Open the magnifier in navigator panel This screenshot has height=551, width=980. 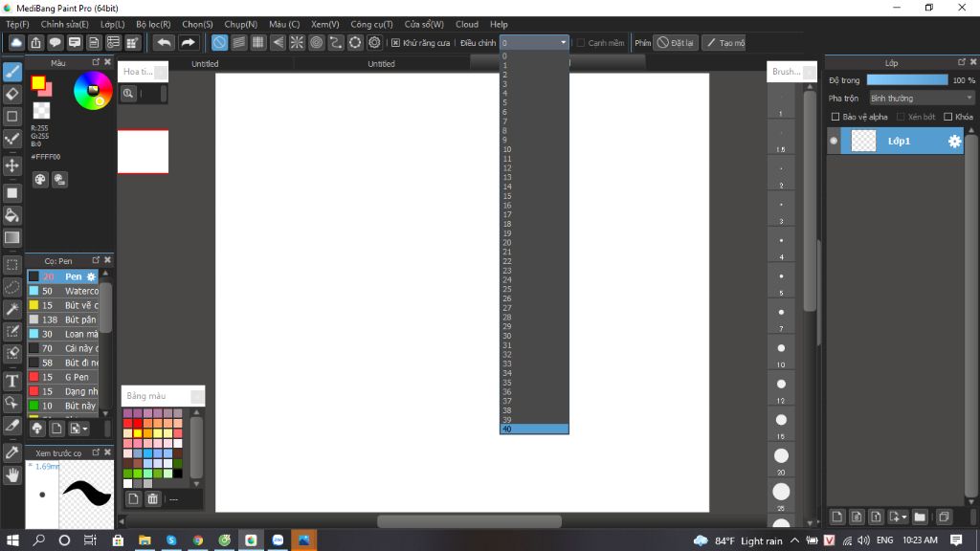[128, 94]
